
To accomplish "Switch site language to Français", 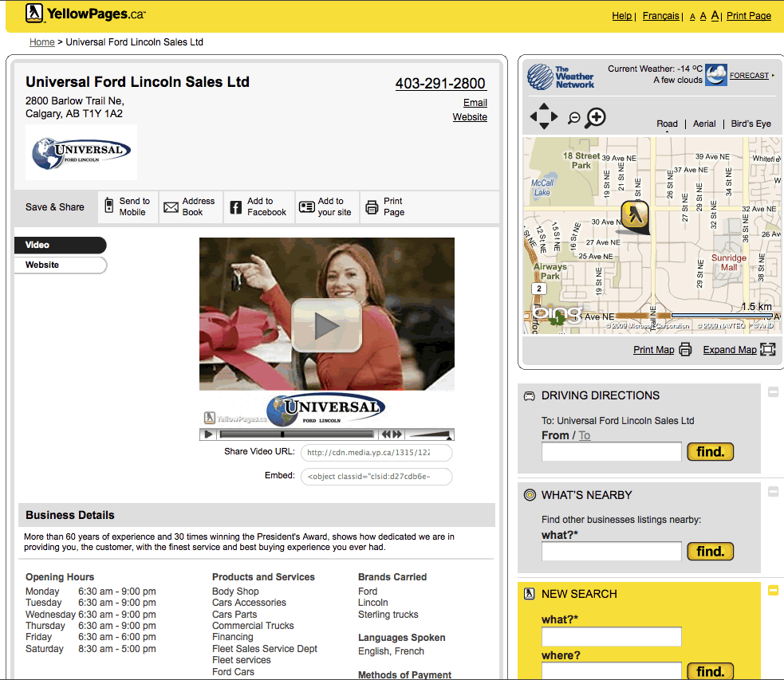I will 660,16.
